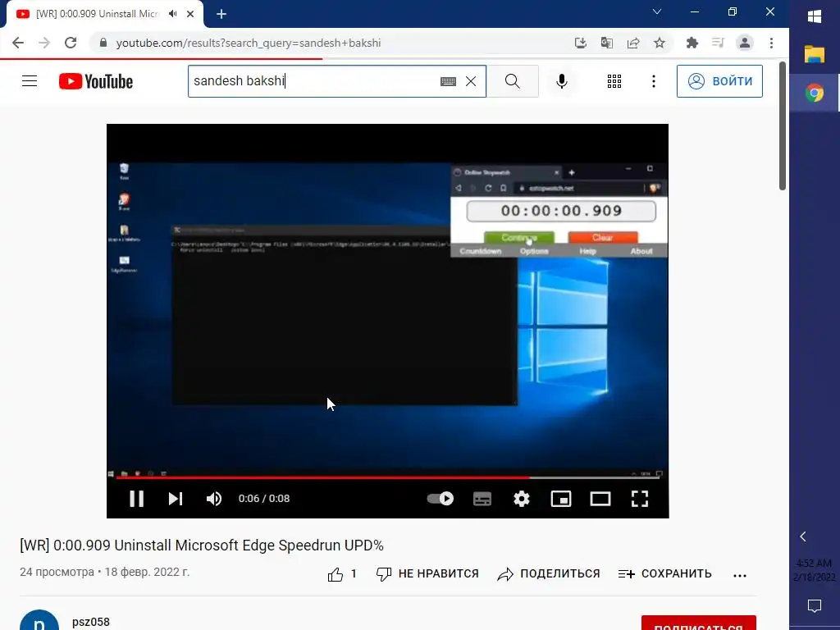Go back to the previous page
840x630 pixels.
pos(18,43)
